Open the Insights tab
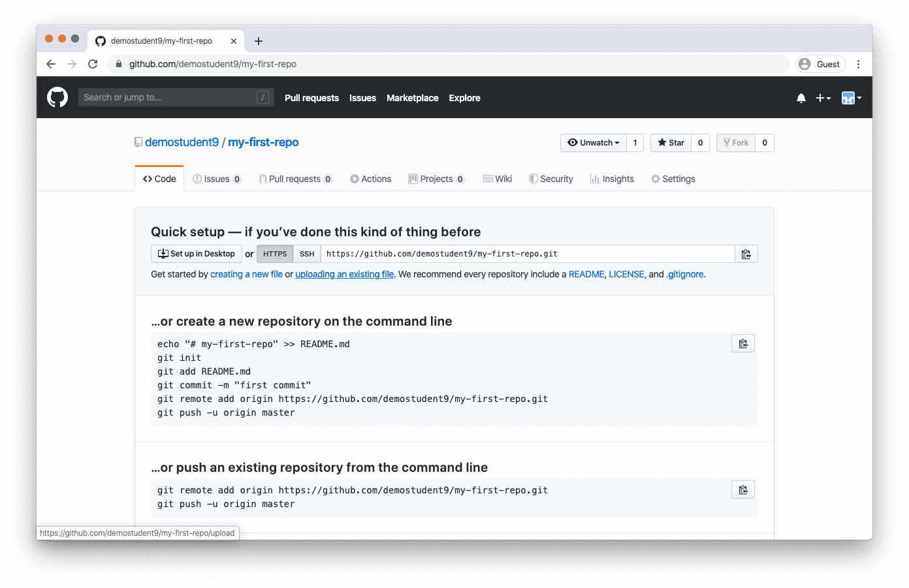 (x=612, y=179)
